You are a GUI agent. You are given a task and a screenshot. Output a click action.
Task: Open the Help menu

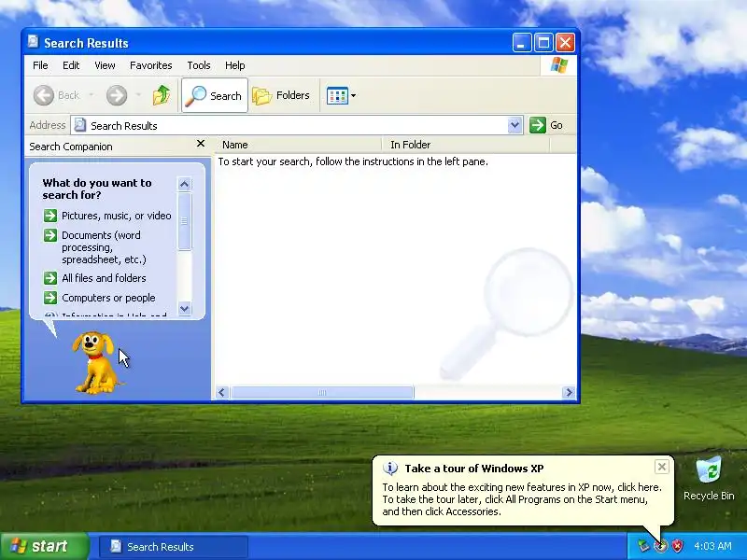(235, 65)
